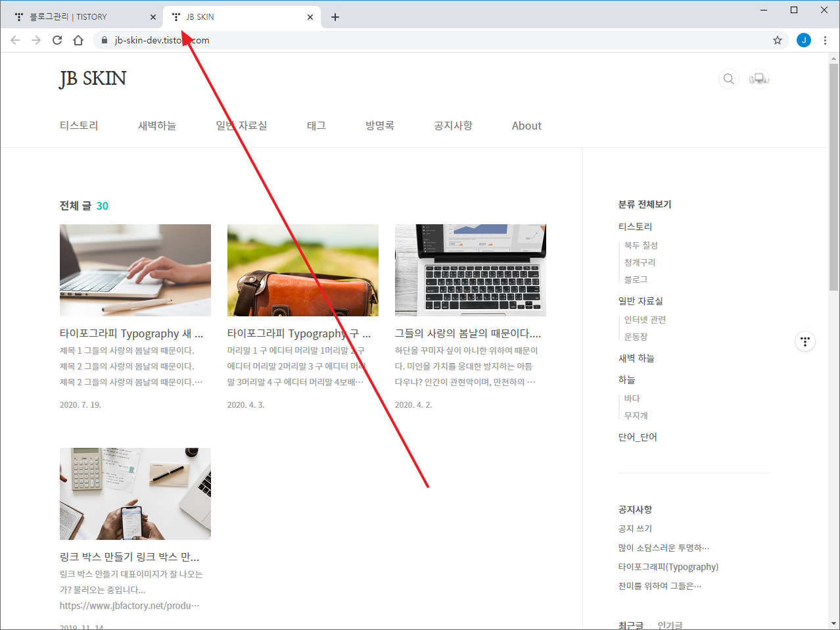Open the 공지사항 navigation menu
The width and height of the screenshot is (840, 630).
pyautogui.click(x=454, y=126)
